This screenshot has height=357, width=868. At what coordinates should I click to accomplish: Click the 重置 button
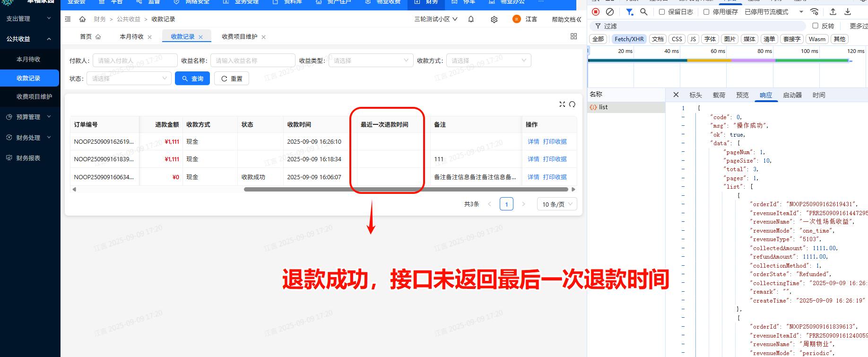(x=232, y=78)
